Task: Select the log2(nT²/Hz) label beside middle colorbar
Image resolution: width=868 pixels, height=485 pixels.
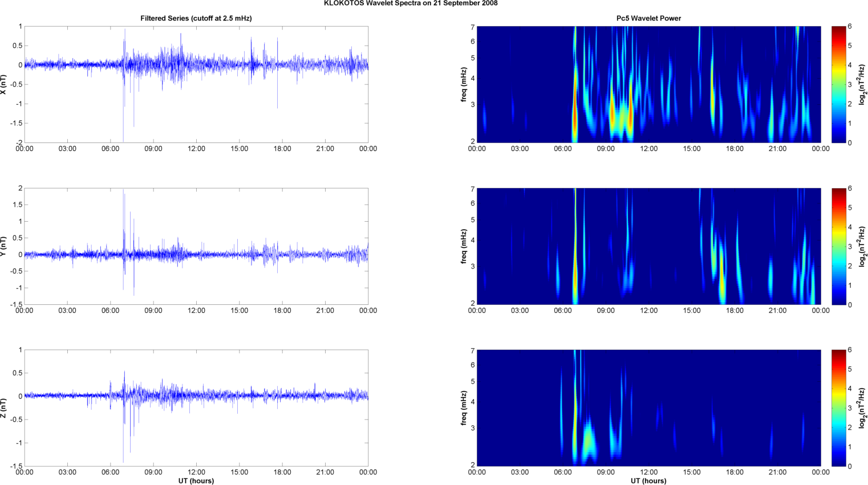Action: [862, 246]
